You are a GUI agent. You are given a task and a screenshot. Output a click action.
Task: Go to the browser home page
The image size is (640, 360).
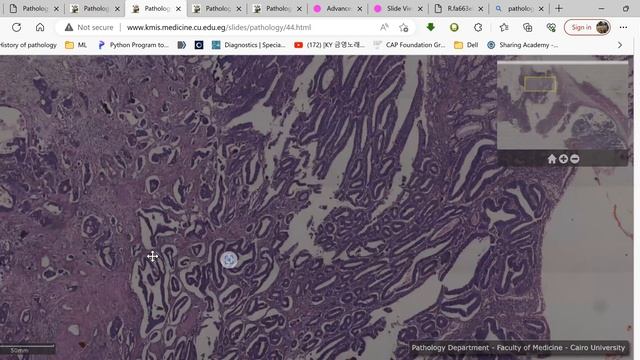pyautogui.click(x=40, y=27)
